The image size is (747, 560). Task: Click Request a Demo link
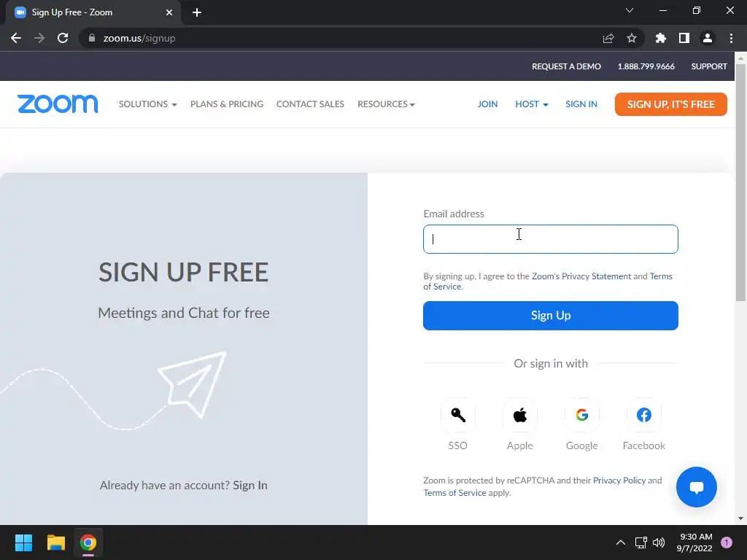pos(566,66)
